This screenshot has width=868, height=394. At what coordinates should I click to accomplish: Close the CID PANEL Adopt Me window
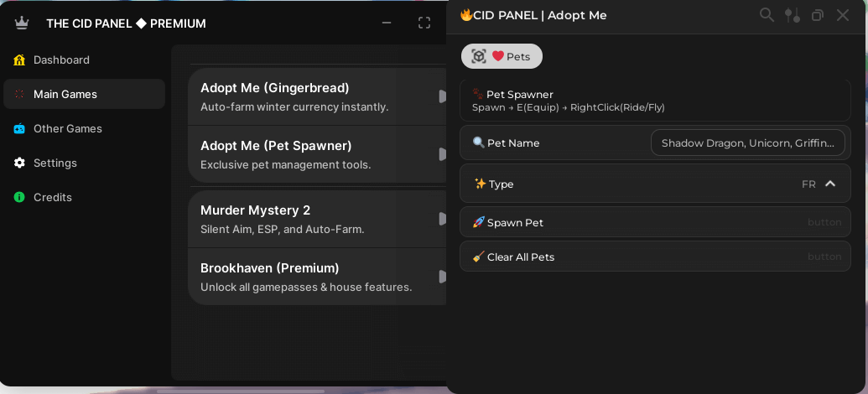click(843, 15)
